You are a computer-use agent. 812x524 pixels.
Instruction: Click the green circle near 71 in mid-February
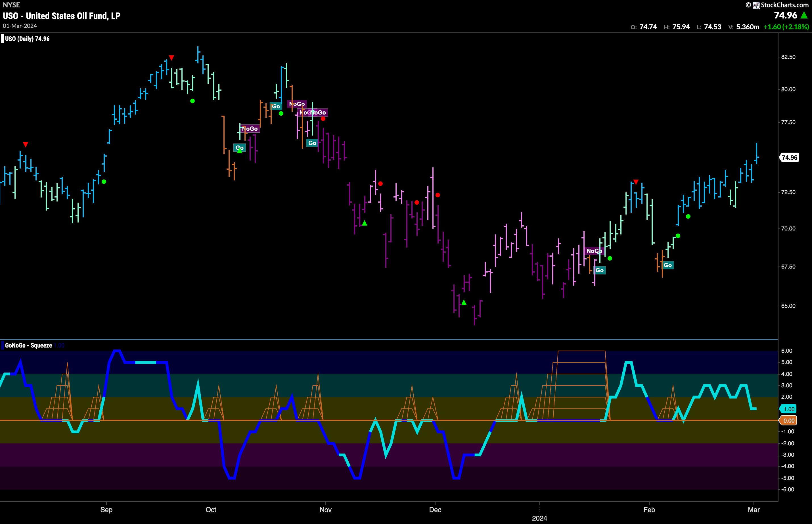coord(688,217)
